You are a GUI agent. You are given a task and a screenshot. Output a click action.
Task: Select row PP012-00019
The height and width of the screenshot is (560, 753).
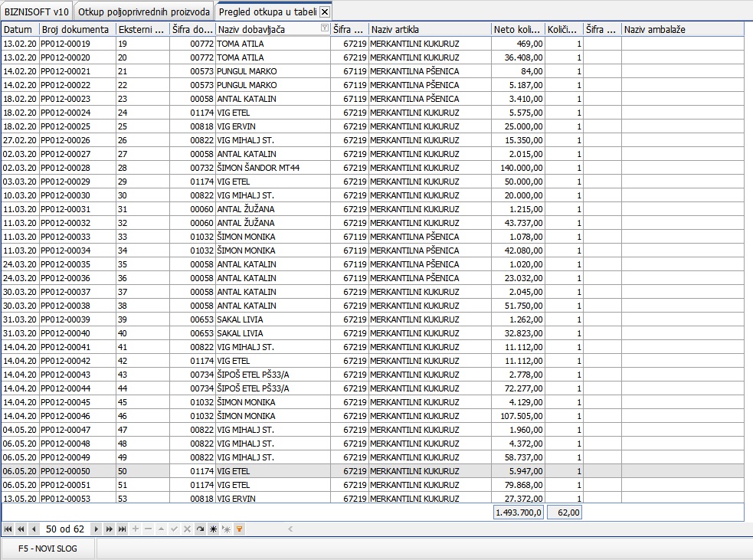pyautogui.click(x=372, y=43)
